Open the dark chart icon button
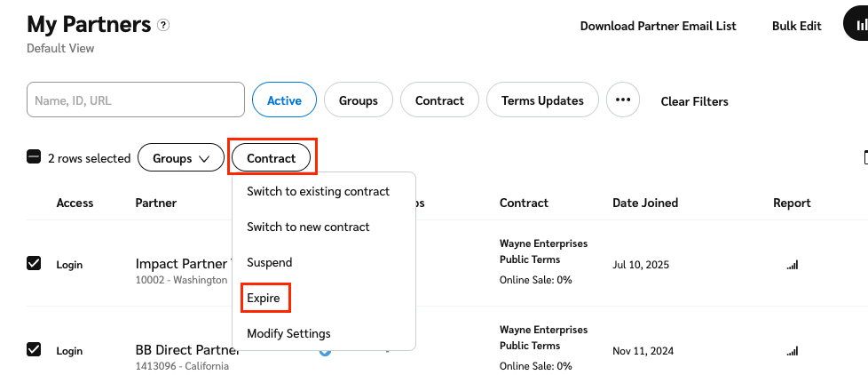 tap(857, 26)
